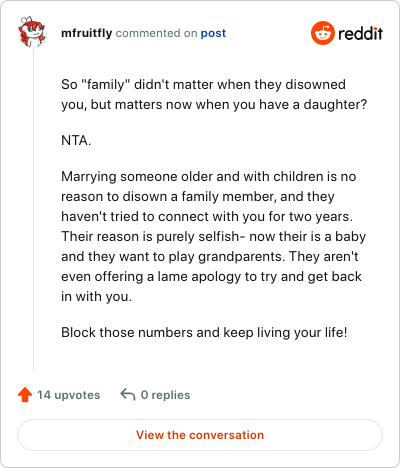Click the line starting "even offering a lame"
400x468 pixels.
(x=211, y=277)
